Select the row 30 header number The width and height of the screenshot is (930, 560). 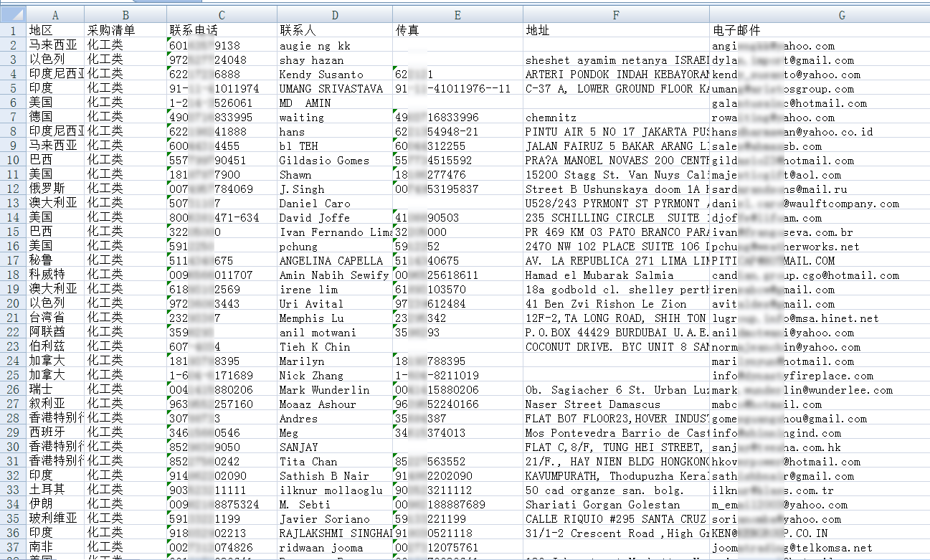pos(13,447)
